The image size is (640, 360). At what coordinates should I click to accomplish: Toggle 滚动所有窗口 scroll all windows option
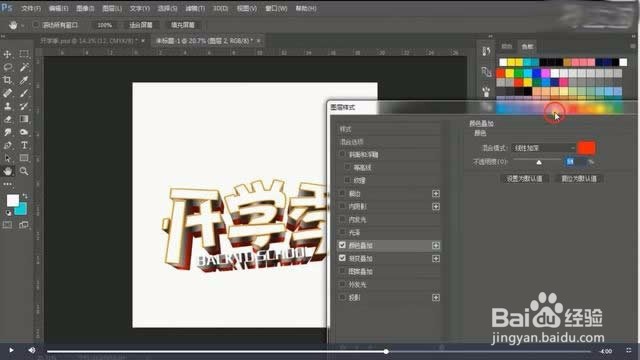[36, 25]
